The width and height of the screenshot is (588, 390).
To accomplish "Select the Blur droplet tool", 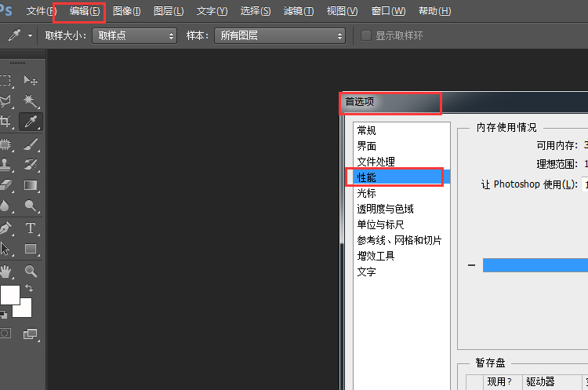I will pyautogui.click(x=5, y=206).
